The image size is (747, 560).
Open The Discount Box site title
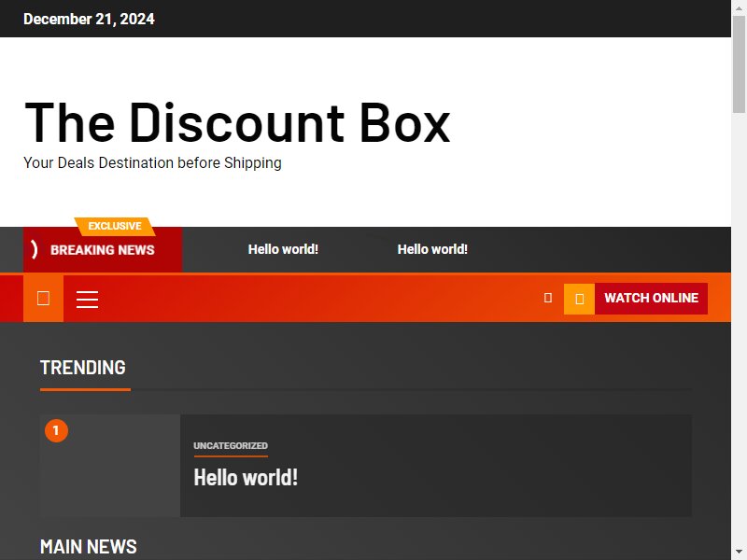point(237,123)
